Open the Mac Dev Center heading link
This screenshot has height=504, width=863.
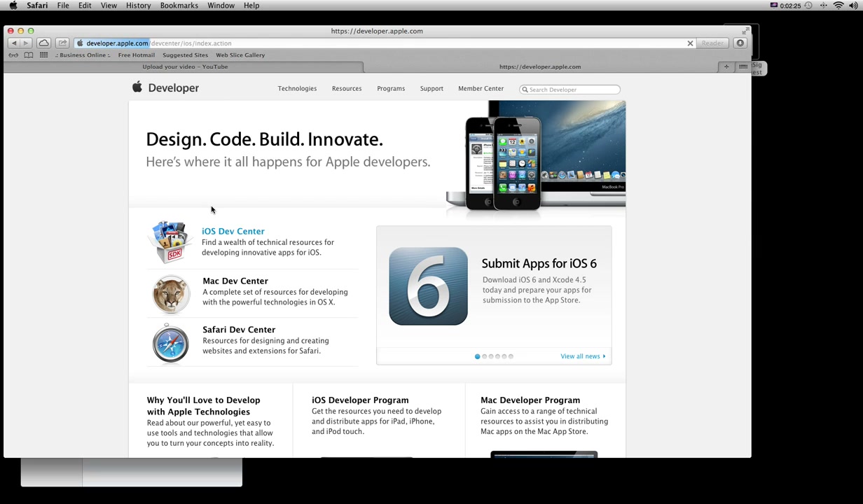click(235, 281)
